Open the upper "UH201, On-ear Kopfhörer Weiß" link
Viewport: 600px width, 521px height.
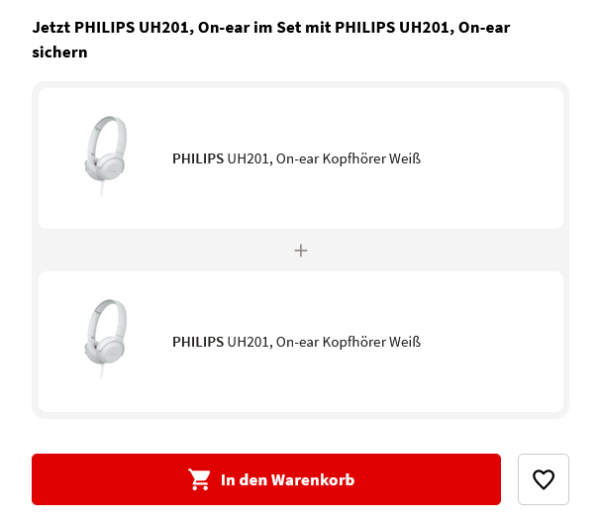tap(323, 158)
